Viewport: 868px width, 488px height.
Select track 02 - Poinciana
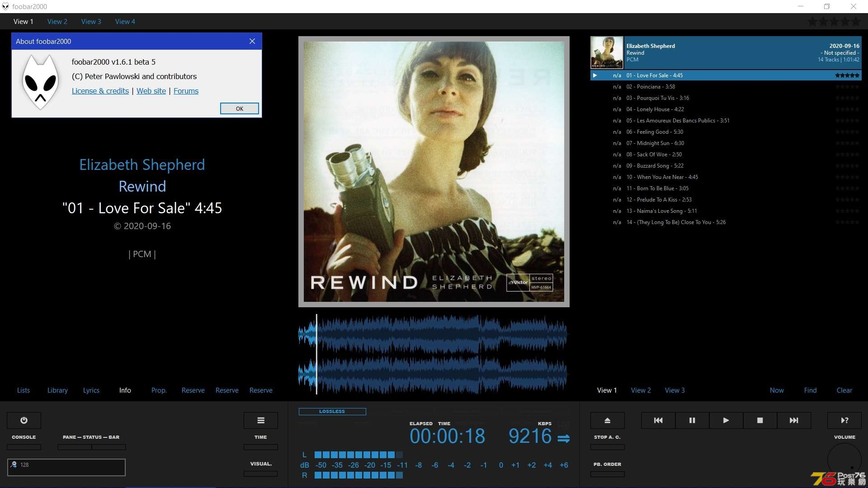click(x=726, y=87)
